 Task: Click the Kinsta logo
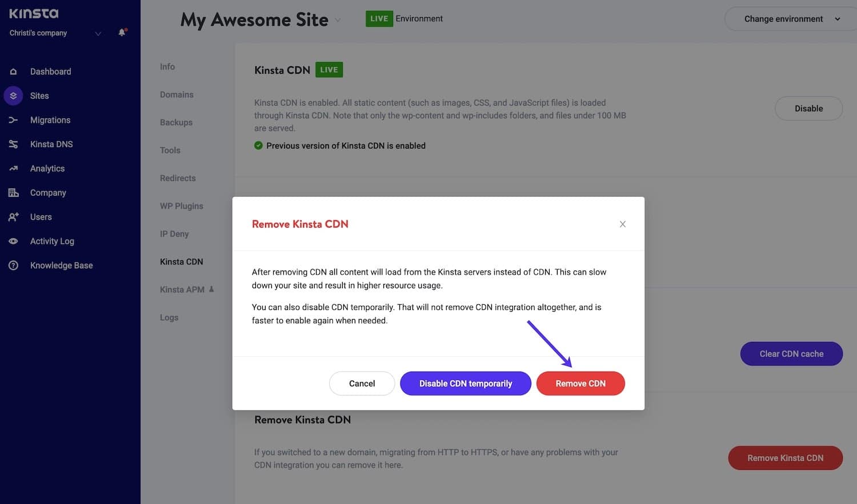(x=34, y=13)
